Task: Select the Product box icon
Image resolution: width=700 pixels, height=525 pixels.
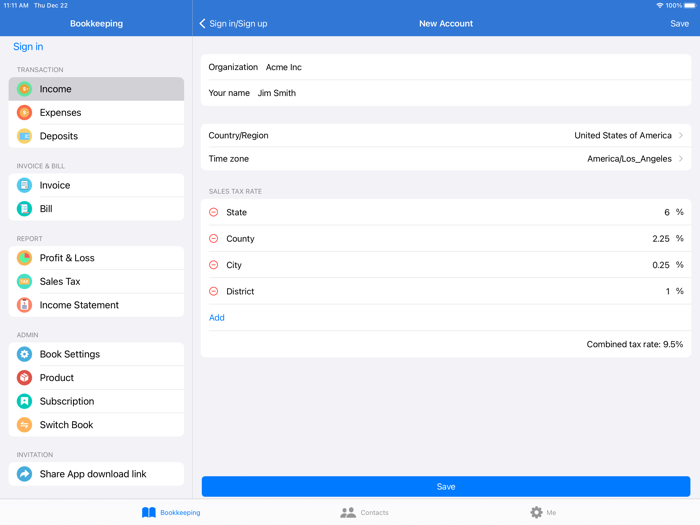Action: [25, 378]
